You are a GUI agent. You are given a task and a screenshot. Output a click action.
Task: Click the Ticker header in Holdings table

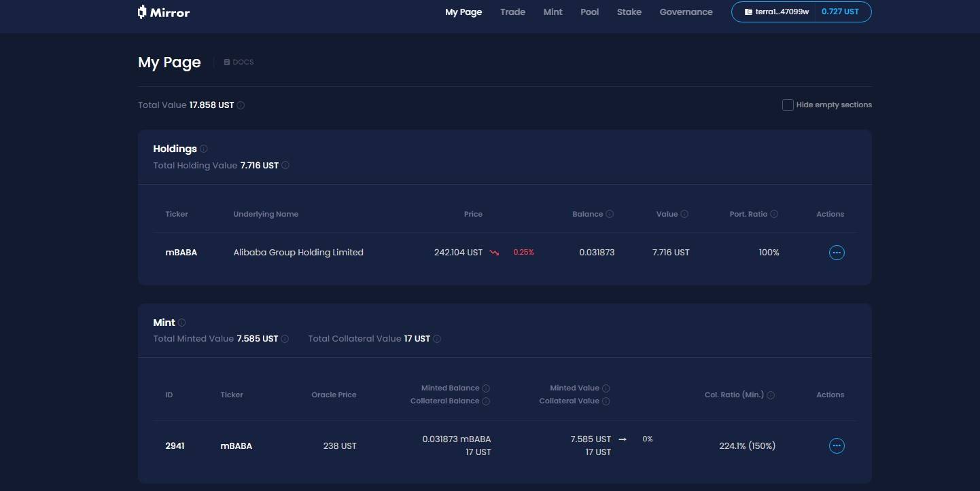coord(177,214)
